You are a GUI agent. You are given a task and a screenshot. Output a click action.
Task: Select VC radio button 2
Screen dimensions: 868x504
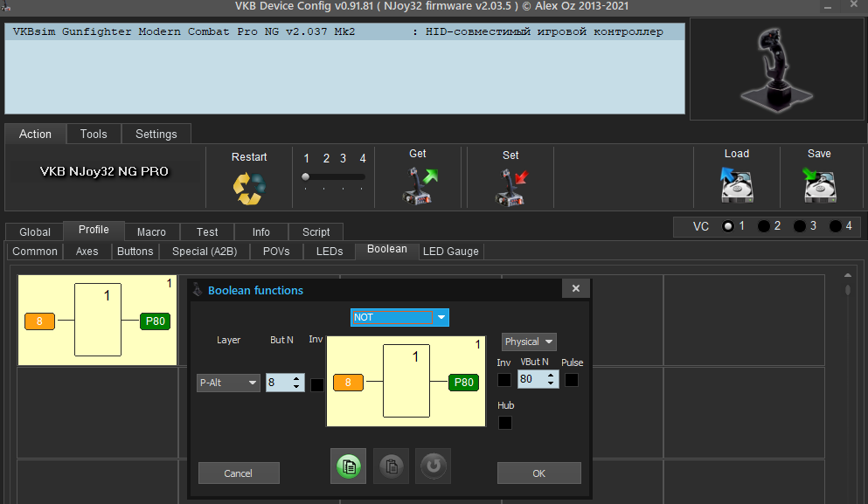763,226
